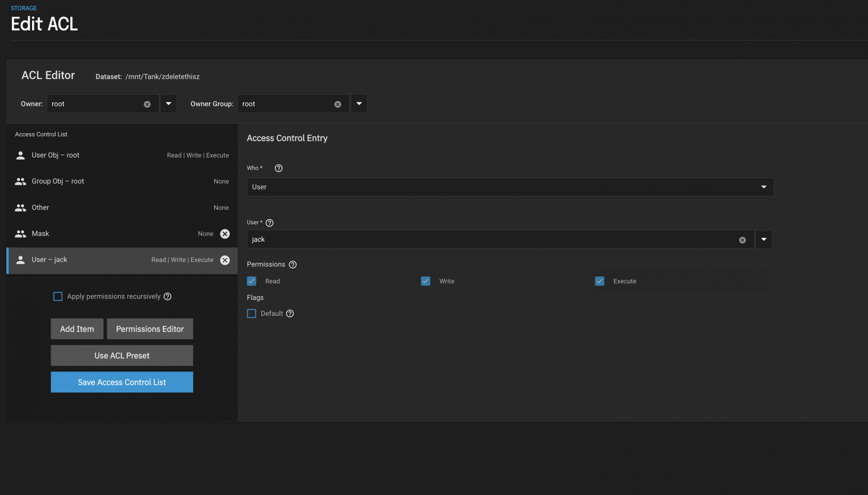Open recursive permissions help icon

pos(167,296)
